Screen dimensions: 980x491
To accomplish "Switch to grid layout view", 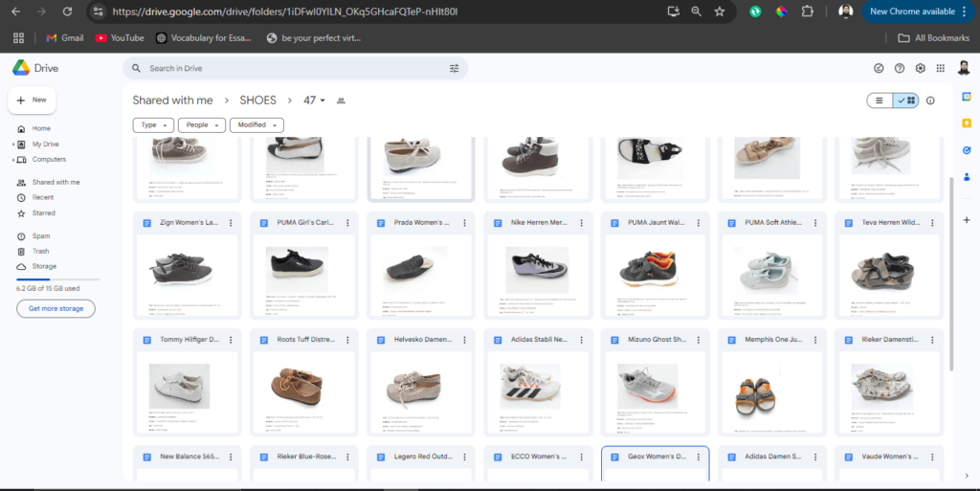I will coord(905,100).
